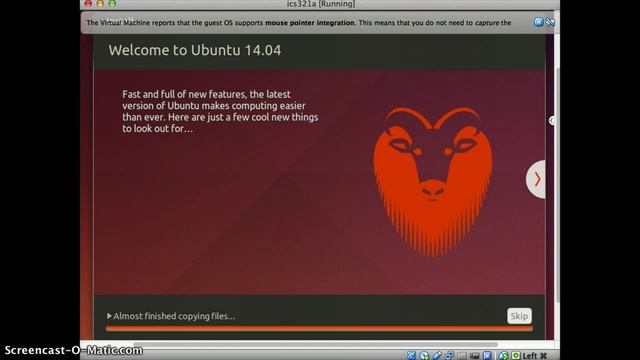Click the don't-show-again notification icon
640x360 pixels.
[550, 22]
